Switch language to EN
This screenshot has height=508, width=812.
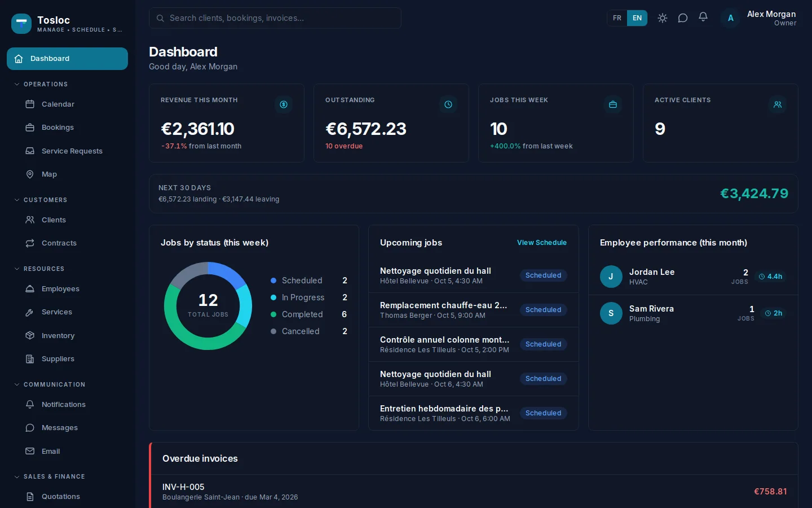tap(637, 18)
